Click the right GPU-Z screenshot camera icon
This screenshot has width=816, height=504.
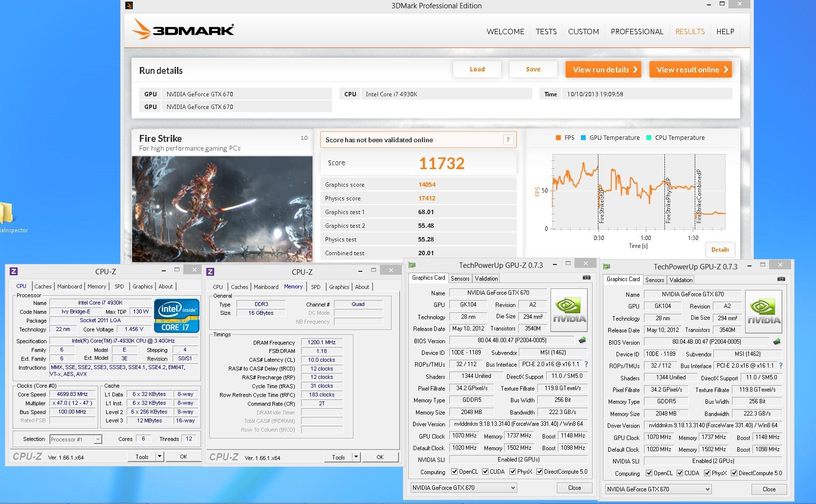click(x=781, y=279)
